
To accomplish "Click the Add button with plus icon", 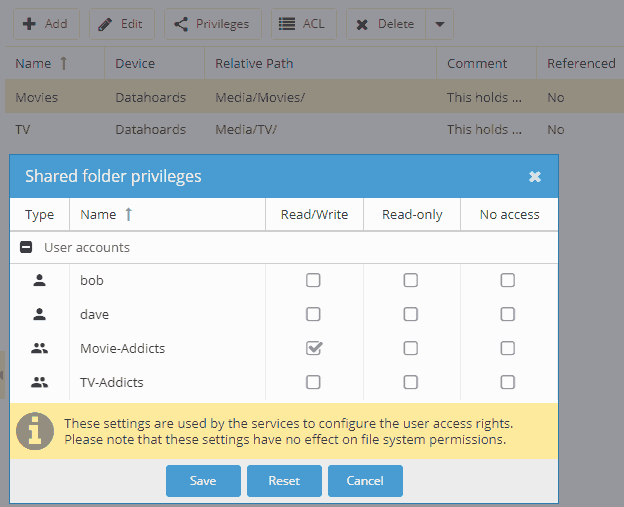I will [45, 24].
